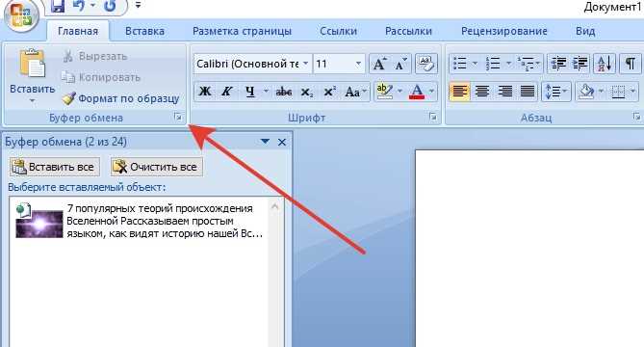Open underline style dropdown arrow
Screen dimensions: 644x347
pos(266,92)
